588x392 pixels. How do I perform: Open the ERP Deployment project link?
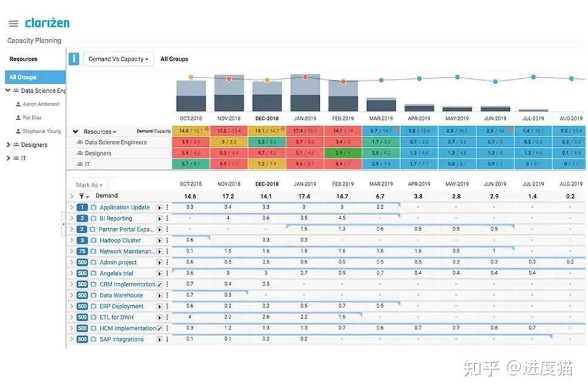[x=121, y=306]
